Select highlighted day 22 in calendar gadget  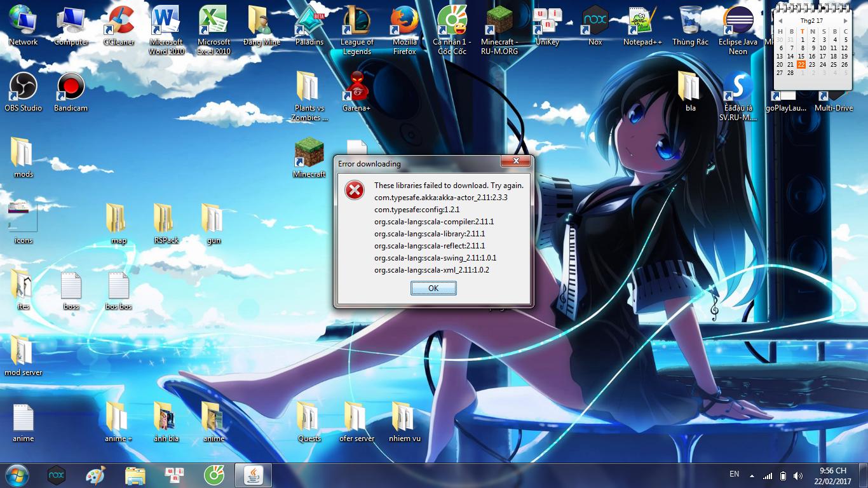click(801, 64)
